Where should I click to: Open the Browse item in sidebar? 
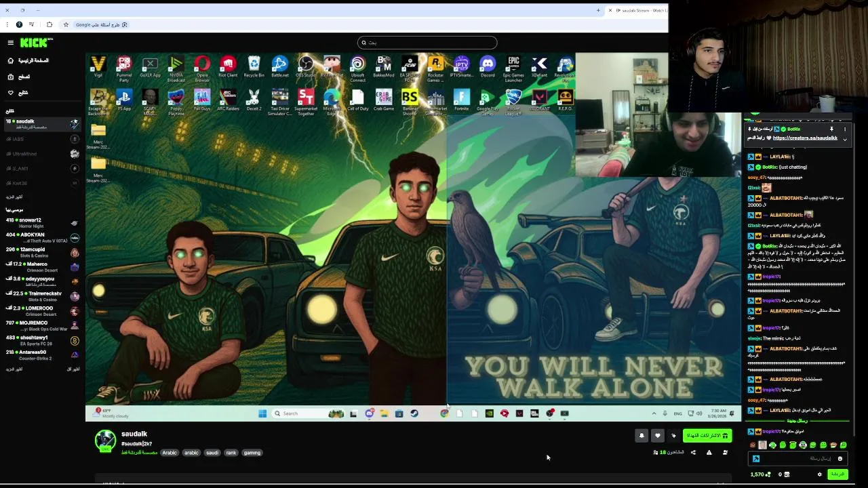pos(19,77)
